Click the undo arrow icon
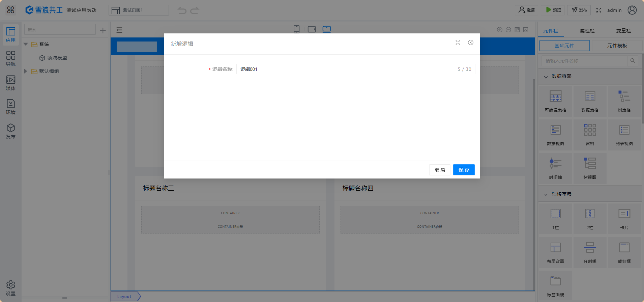 point(182,10)
